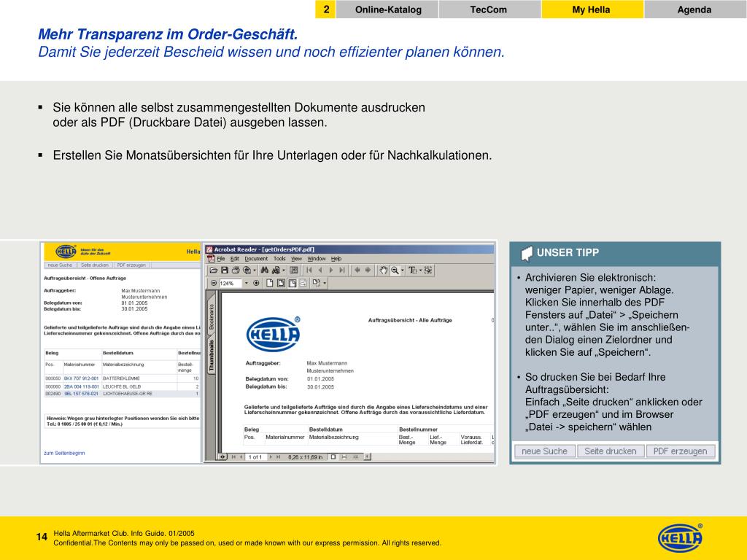Open the Tools menu in Acrobat Reader

pyautogui.click(x=279, y=259)
